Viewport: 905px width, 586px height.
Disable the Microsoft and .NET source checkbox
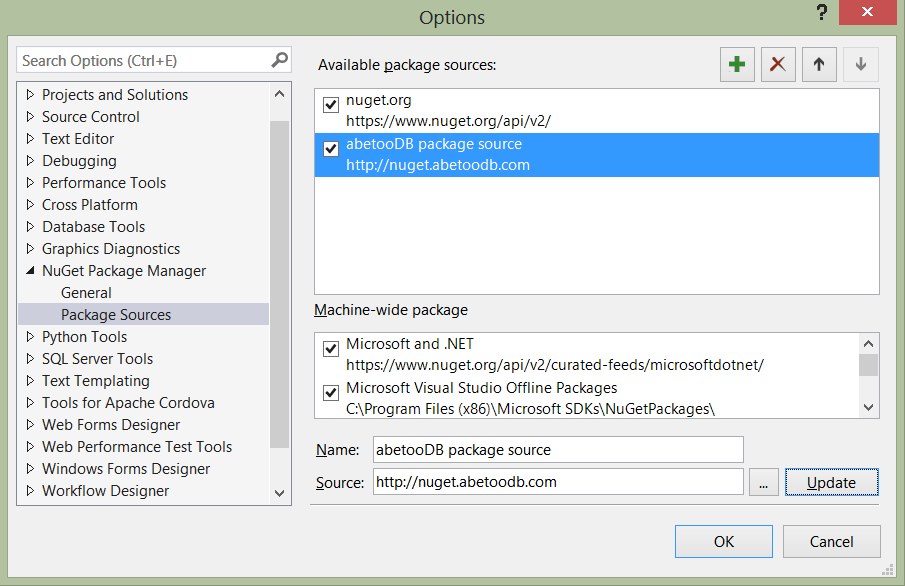(331, 349)
